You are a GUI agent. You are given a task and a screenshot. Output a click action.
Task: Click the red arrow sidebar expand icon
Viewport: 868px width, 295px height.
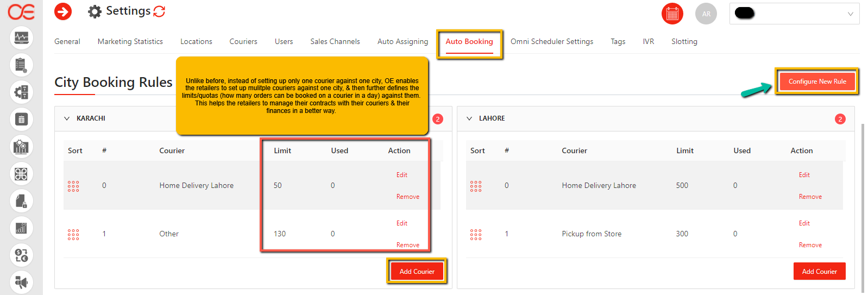tap(63, 11)
